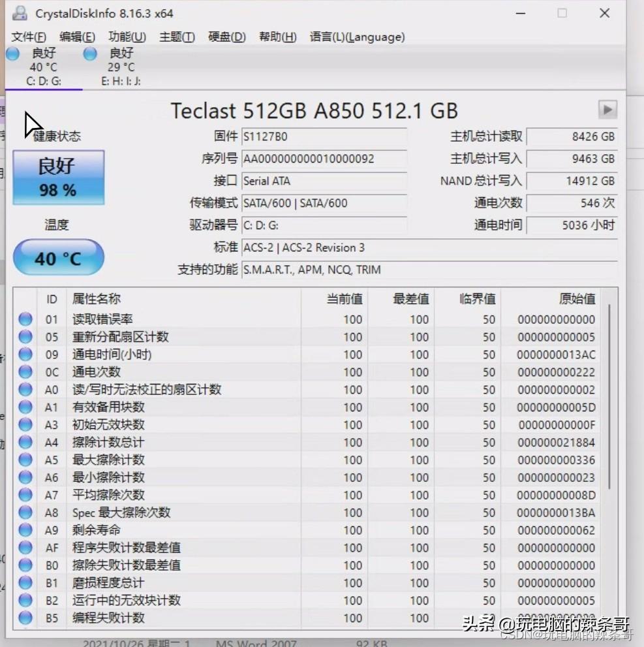
Task: Click 主机总计读取 value 8426 GB
Action: point(572,136)
